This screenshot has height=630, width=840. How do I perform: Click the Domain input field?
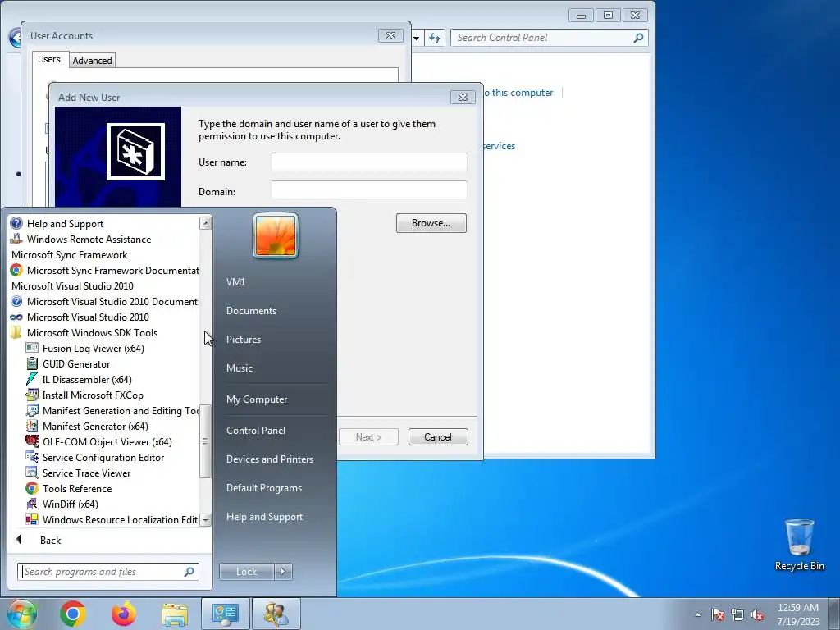[368, 190]
